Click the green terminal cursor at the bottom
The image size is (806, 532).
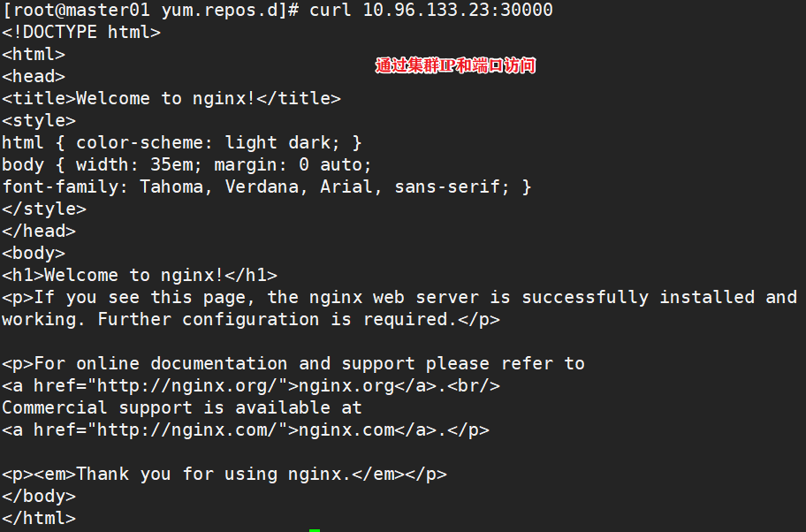point(315,529)
